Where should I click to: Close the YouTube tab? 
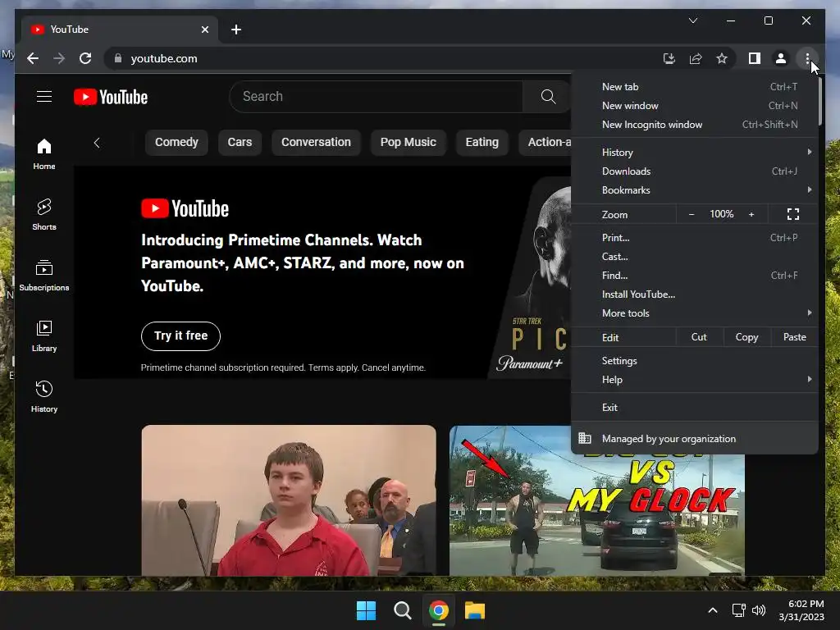204,30
